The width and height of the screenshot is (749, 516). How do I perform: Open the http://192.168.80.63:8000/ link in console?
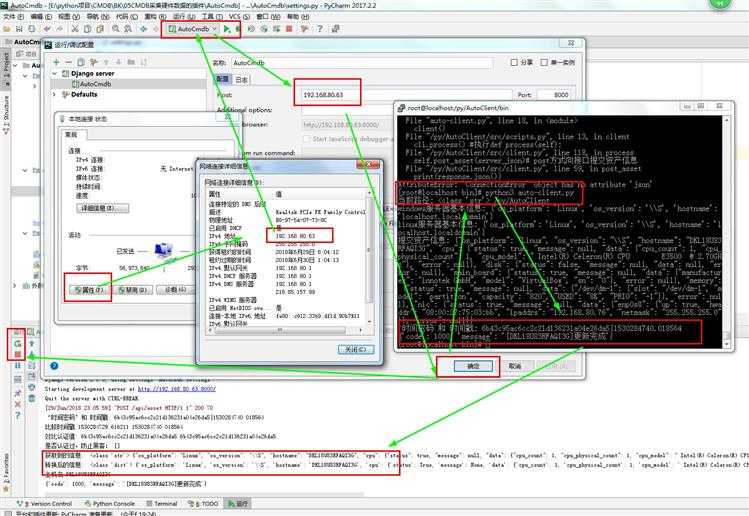[x=177, y=389]
